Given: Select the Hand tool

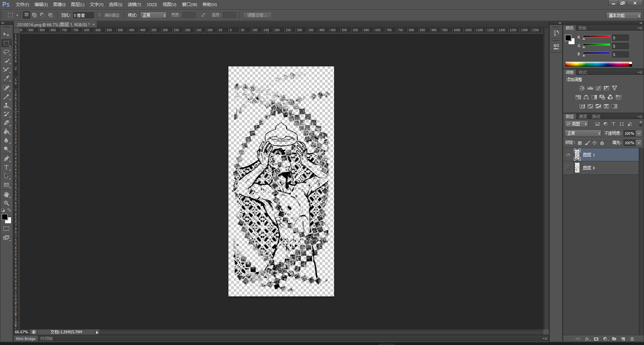Looking at the screenshot, I should coord(6,194).
